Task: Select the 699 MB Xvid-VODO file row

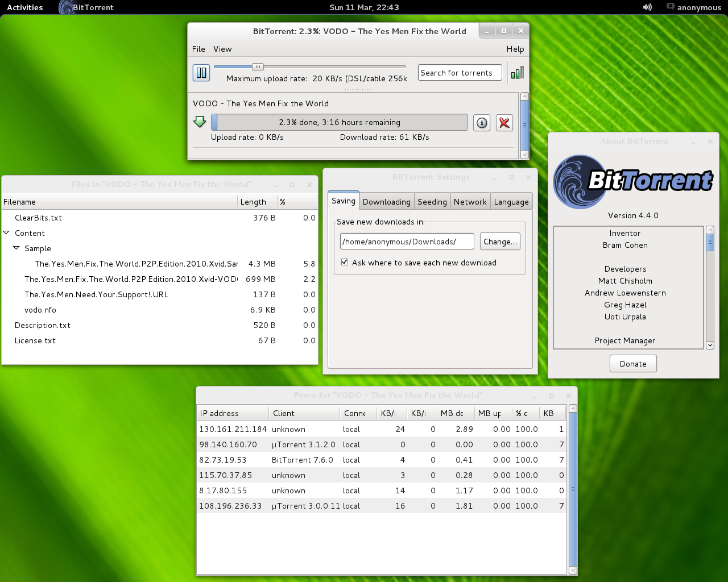Action: [x=159, y=279]
